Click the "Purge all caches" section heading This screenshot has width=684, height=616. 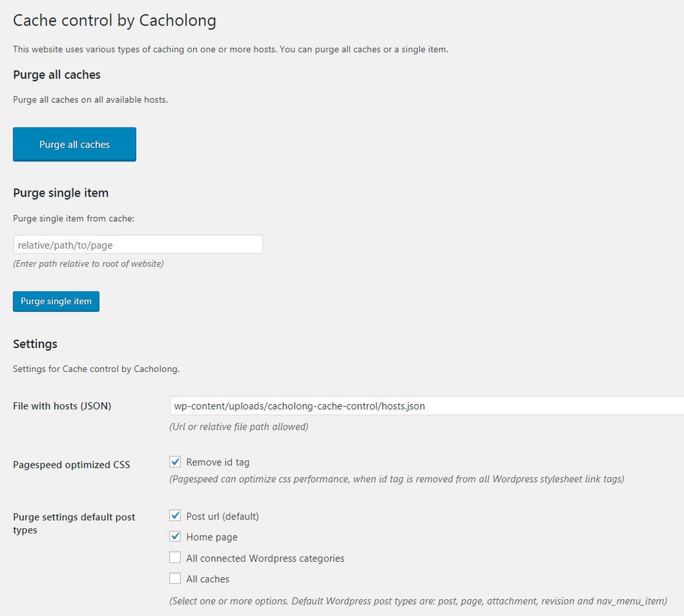tap(56, 74)
